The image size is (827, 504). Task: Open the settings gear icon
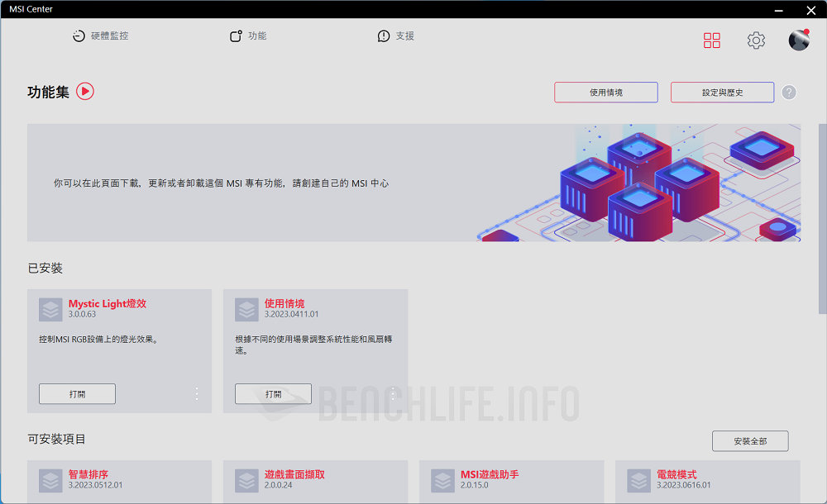pos(756,40)
